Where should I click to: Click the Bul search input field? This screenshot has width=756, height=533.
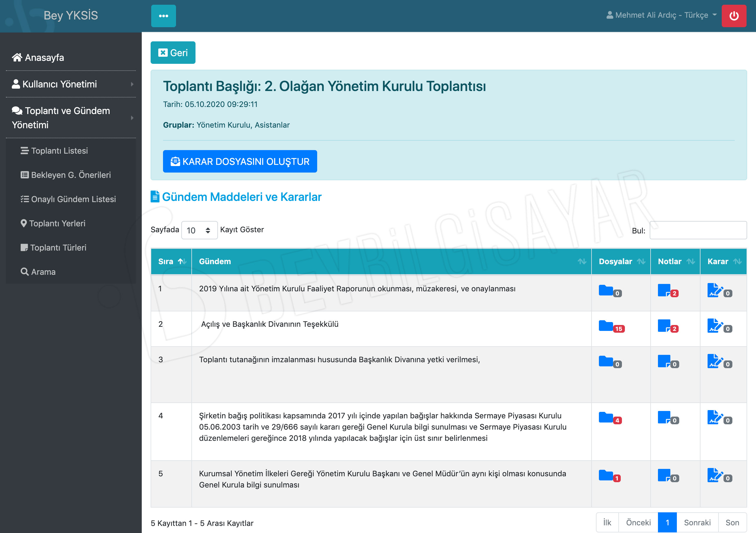(698, 230)
